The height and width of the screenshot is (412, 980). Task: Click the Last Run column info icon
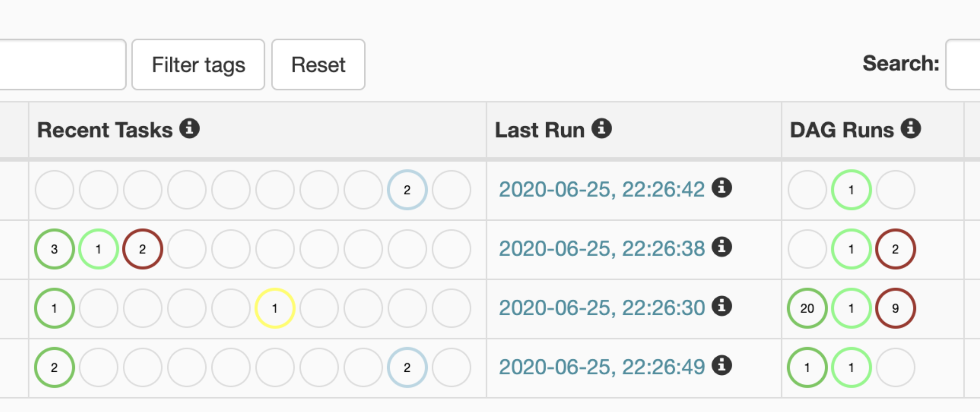601,129
